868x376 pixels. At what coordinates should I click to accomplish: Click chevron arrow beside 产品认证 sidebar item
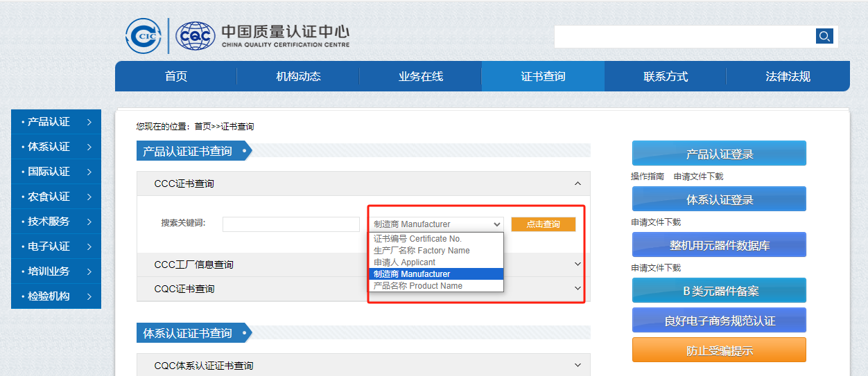[x=89, y=122]
